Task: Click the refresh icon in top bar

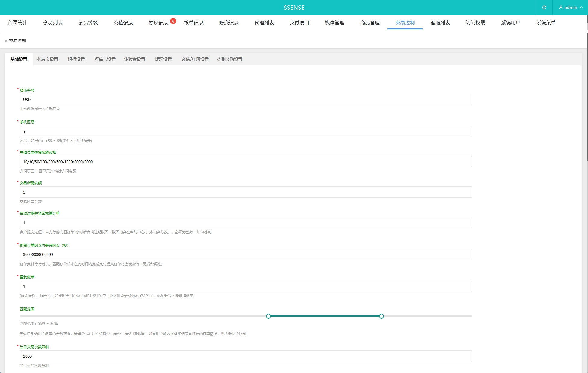Action: 544,8
